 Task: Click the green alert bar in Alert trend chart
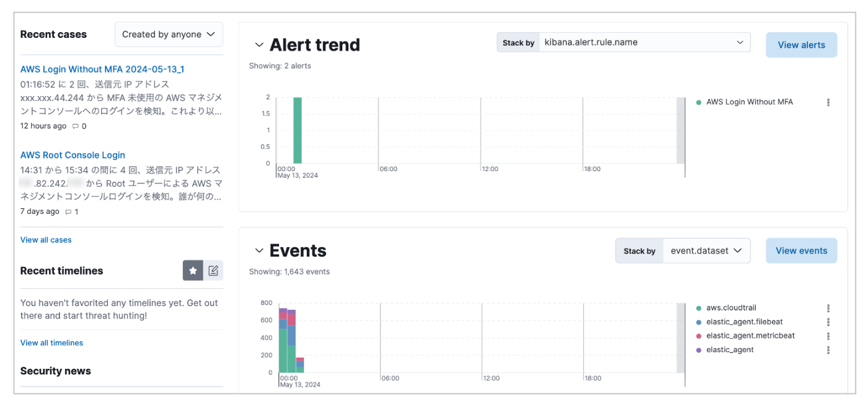(298, 130)
